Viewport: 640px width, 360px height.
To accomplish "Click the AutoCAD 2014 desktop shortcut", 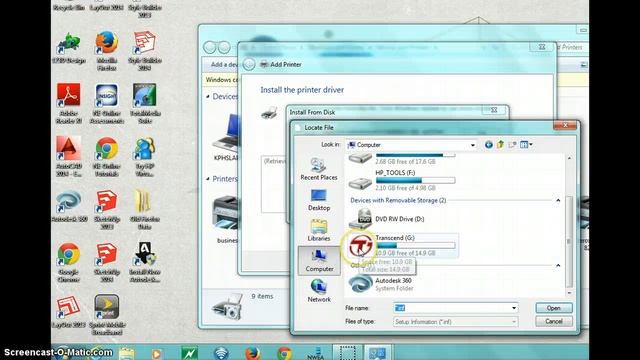I will [69, 157].
